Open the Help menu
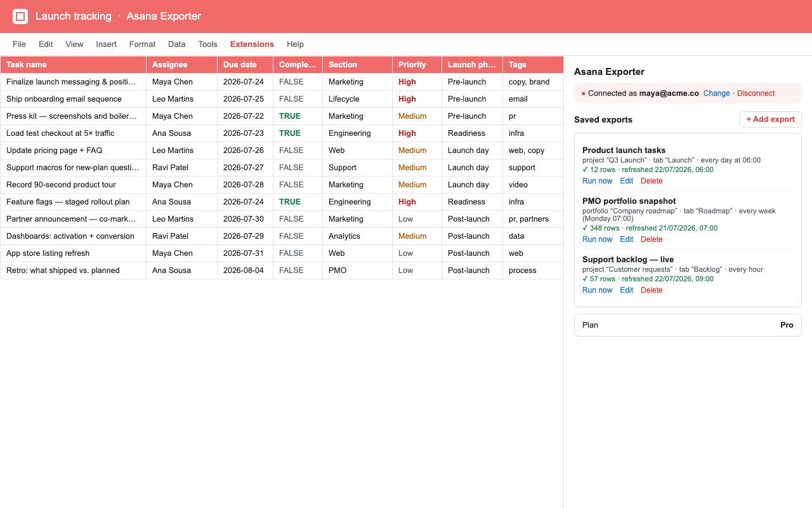This screenshot has width=812, height=508. tap(295, 44)
